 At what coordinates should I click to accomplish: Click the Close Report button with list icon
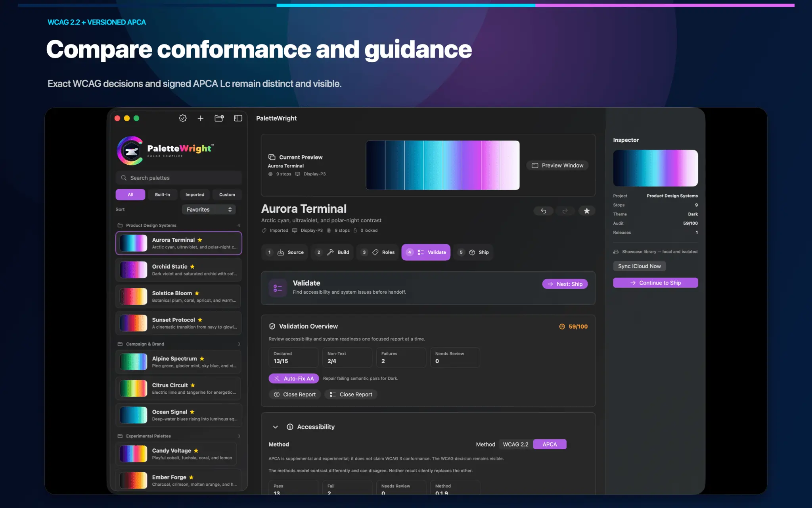point(351,394)
